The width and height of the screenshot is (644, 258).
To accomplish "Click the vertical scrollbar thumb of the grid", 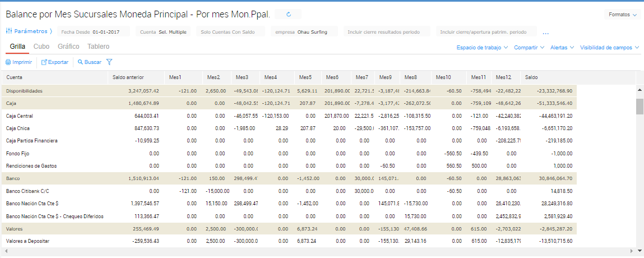I will 639,106.
